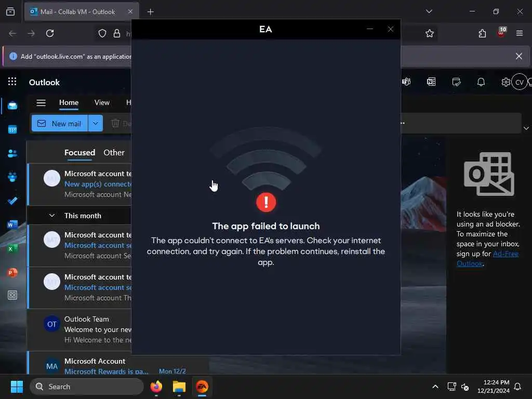Click New mail button
This screenshot has height=399, width=532.
[60, 124]
